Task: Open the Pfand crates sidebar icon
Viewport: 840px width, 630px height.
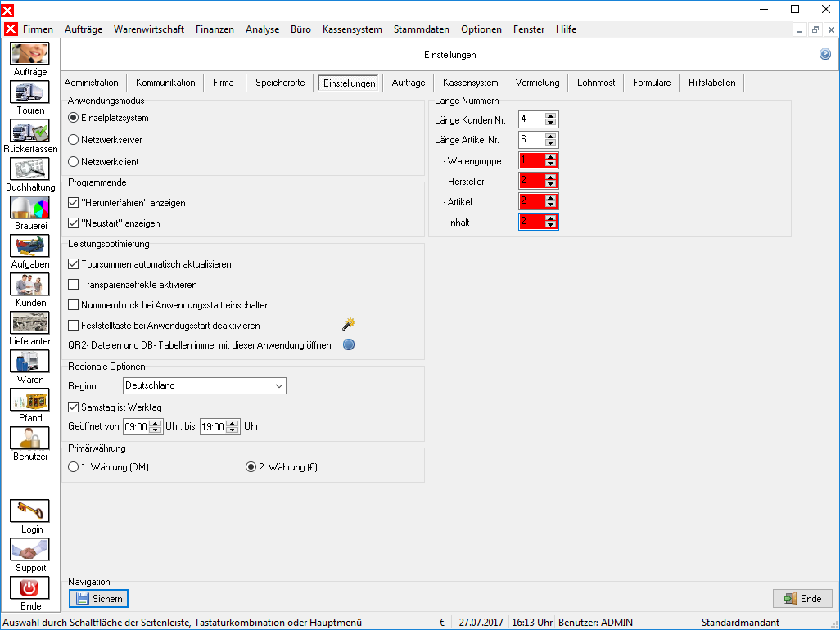Action: 29,400
